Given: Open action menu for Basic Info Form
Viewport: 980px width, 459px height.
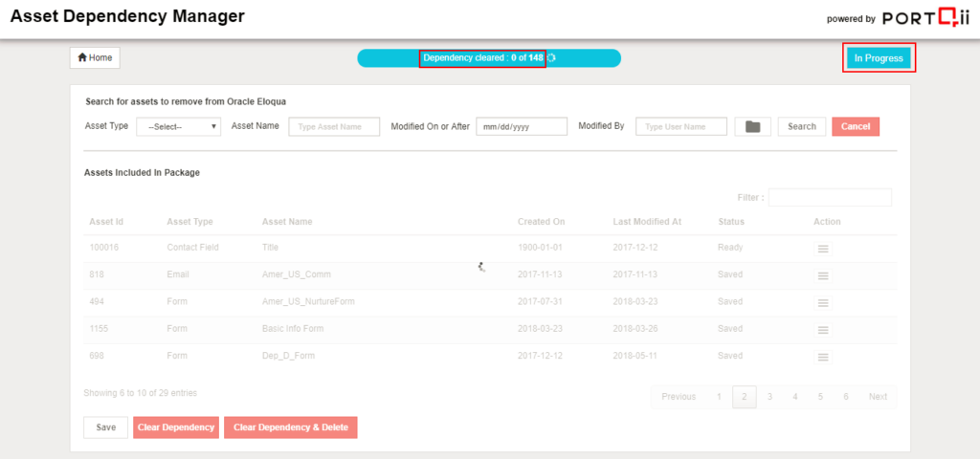Looking at the screenshot, I should [x=822, y=329].
